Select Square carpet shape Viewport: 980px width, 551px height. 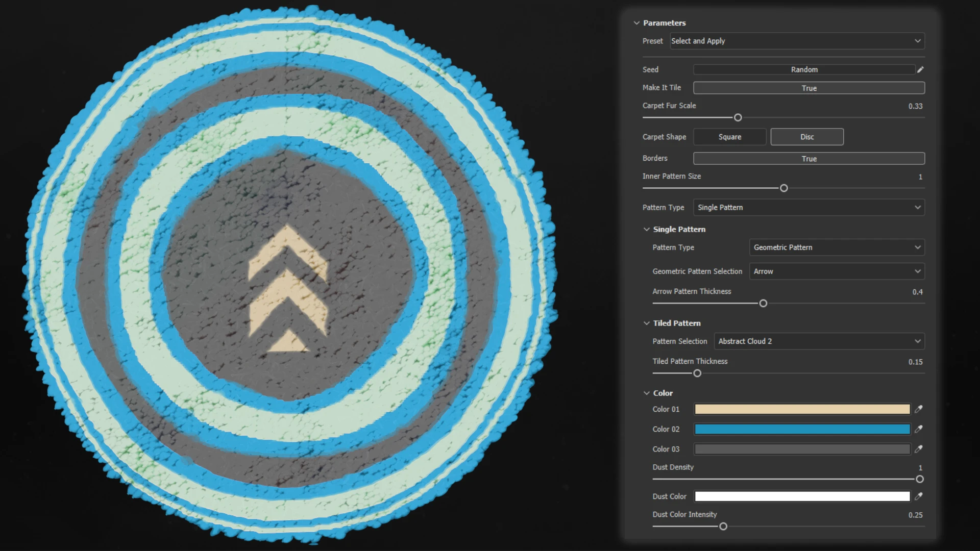click(x=730, y=137)
